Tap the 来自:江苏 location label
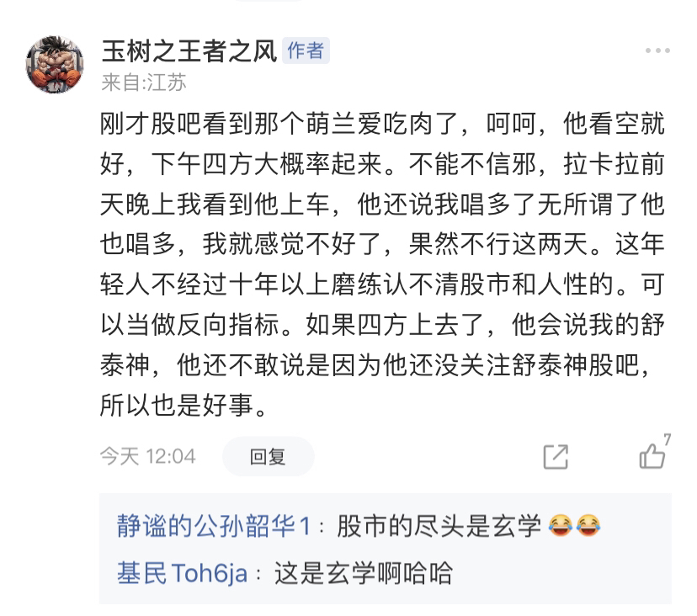This screenshot has height=616, width=697. point(144,82)
